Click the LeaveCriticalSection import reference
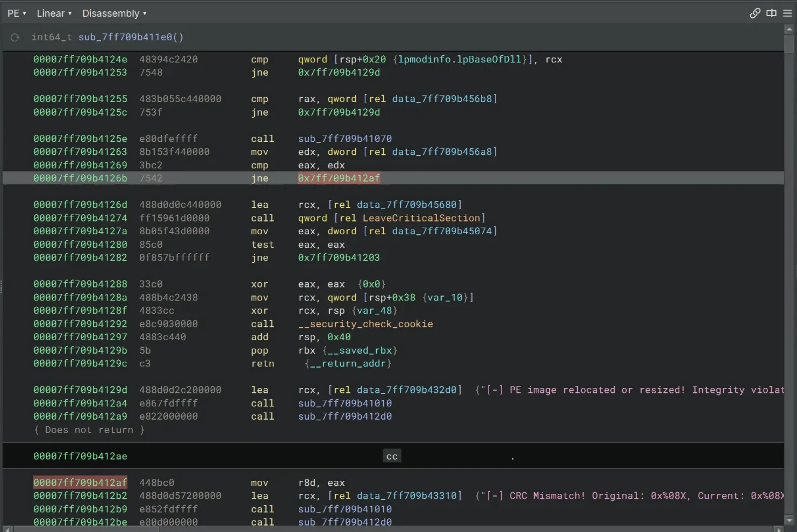 tap(421, 218)
